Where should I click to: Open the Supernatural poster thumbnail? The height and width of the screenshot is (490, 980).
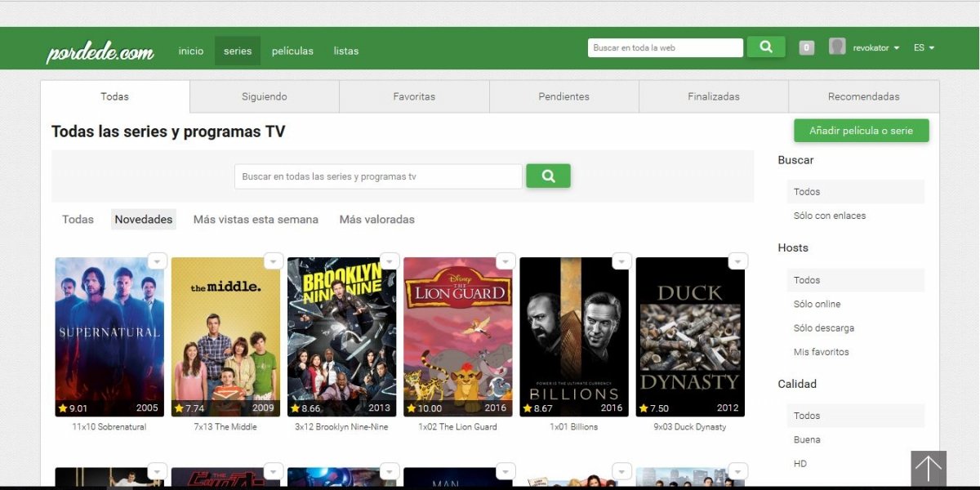(109, 337)
